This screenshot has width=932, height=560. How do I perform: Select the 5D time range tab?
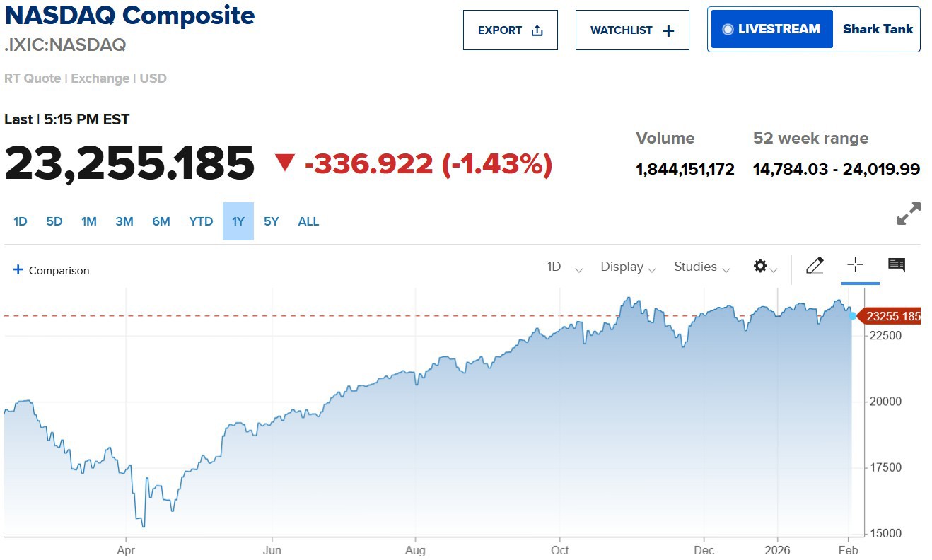click(54, 221)
